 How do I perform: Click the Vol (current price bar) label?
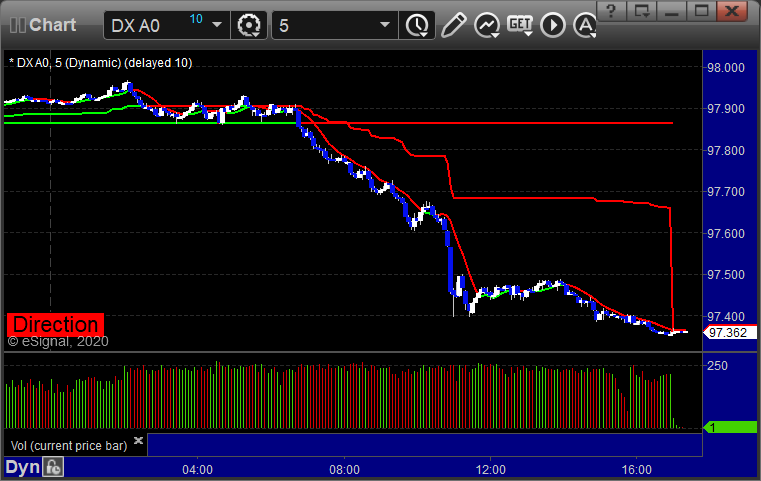[69, 446]
